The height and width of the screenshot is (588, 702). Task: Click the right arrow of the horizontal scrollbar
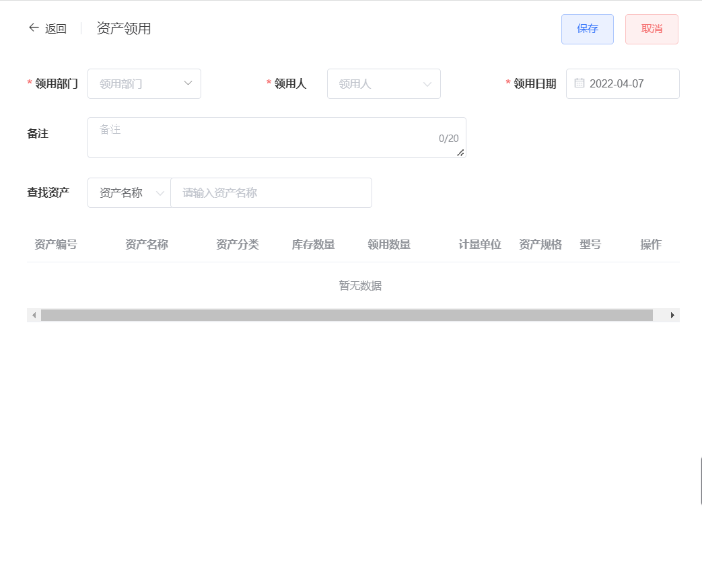point(672,315)
